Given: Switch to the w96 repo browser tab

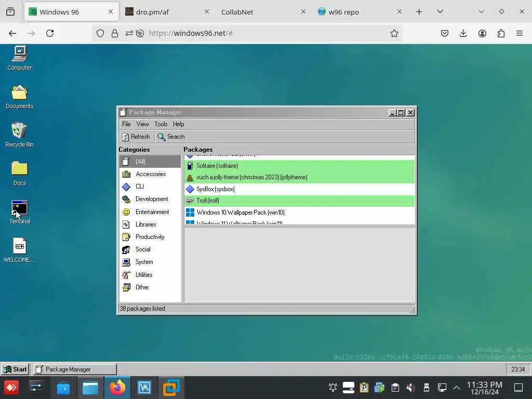Looking at the screenshot, I should pyautogui.click(x=360, y=12).
